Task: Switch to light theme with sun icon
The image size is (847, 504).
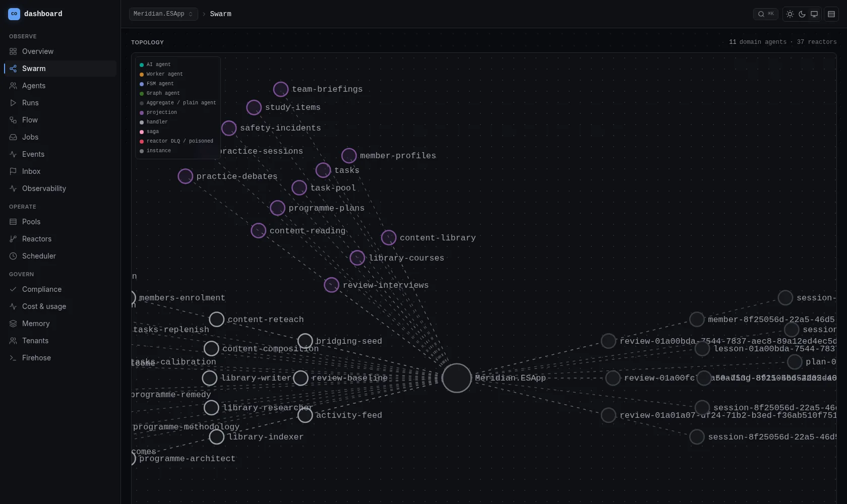Action: click(790, 14)
